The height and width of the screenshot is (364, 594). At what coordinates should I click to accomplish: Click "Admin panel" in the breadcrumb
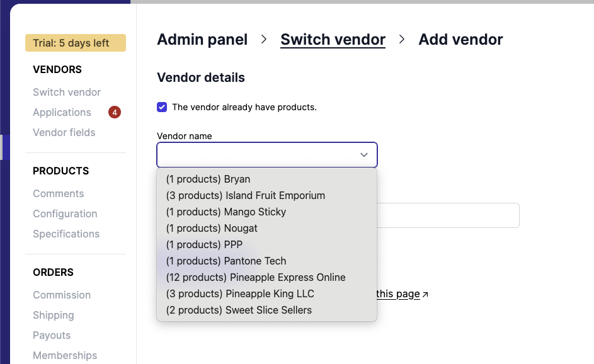pyautogui.click(x=202, y=39)
